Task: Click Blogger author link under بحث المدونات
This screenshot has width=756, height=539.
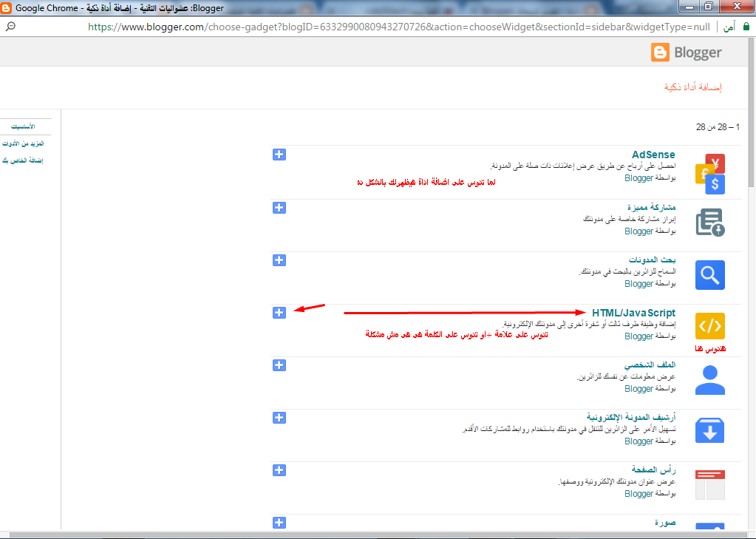Action: [638, 284]
